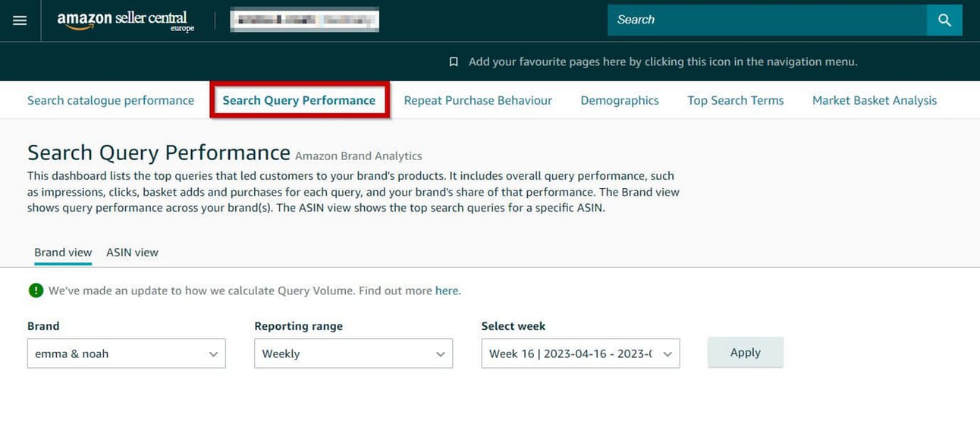Image resolution: width=980 pixels, height=424 pixels.
Task: Click the green update notice icon
Action: pos(36,291)
